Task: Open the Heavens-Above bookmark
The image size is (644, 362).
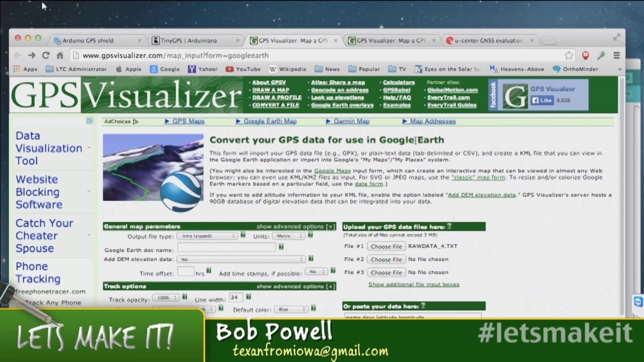Action: pyautogui.click(x=517, y=69)
